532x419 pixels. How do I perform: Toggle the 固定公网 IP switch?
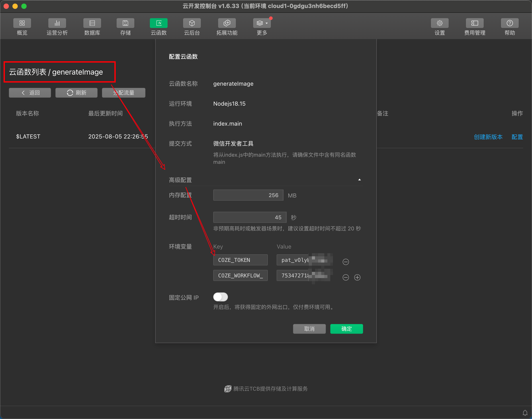(x=220, y=297)
